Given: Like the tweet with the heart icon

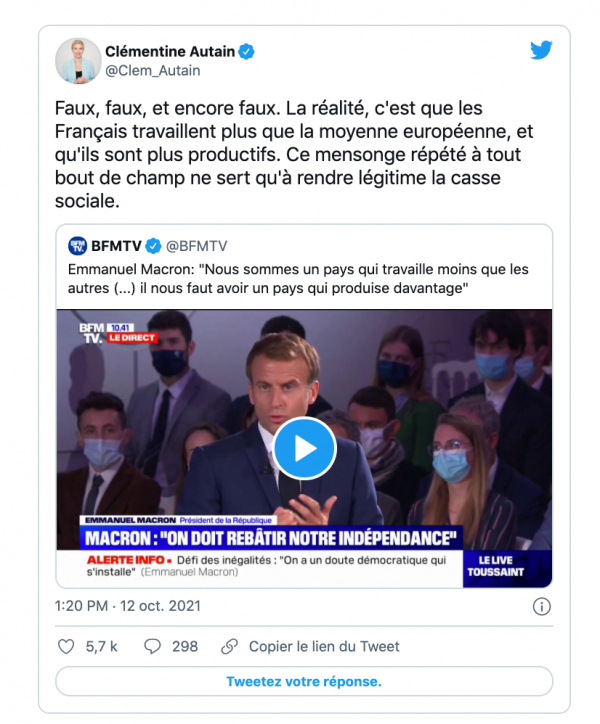Looking at the screenshot, I should click(67, 646).
